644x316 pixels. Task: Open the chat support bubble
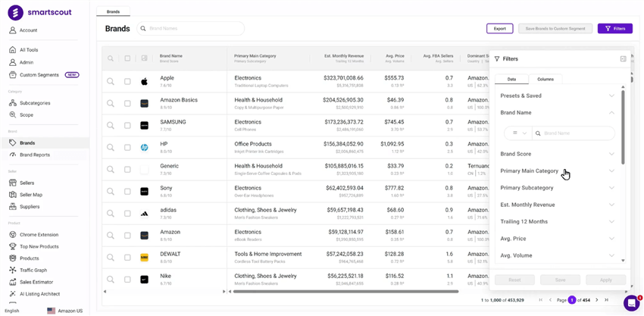[x=631, y=303]
